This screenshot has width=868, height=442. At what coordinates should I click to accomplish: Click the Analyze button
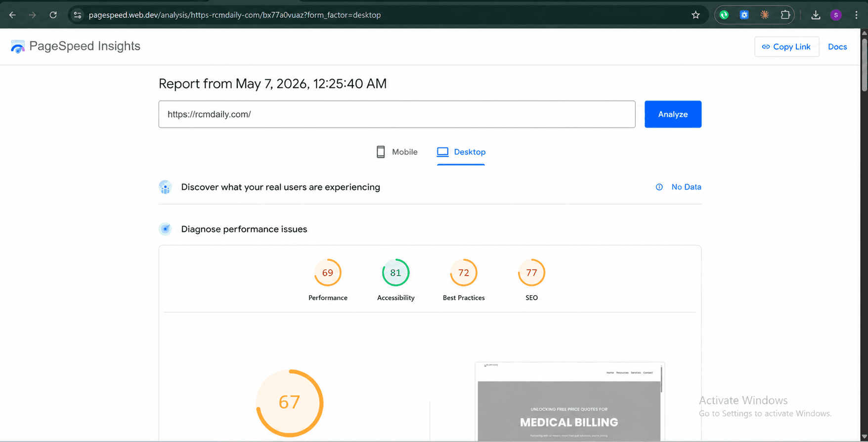(x=673, y=114)
